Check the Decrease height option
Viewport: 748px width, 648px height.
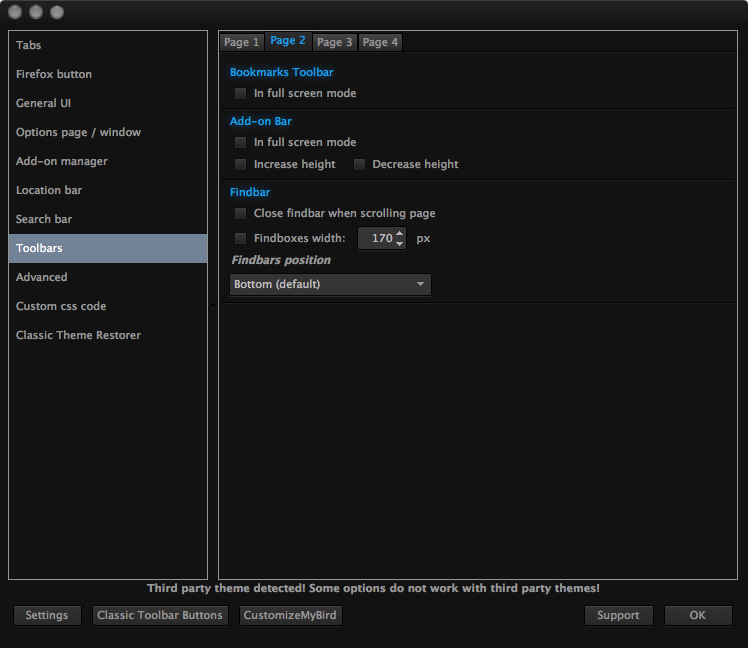[359, 164]
